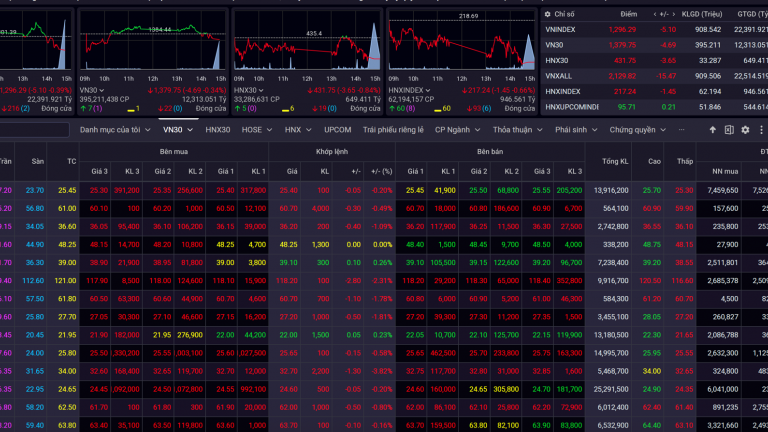Sort table by TC column
Image resolution: width=768 pixels, height=432 pixels.
coord(72,161)
